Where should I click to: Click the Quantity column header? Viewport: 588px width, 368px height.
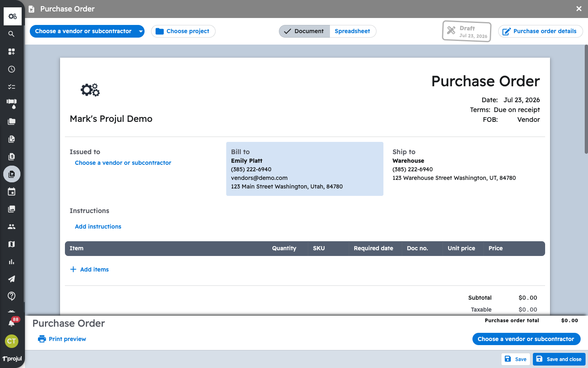coord(284,248)
